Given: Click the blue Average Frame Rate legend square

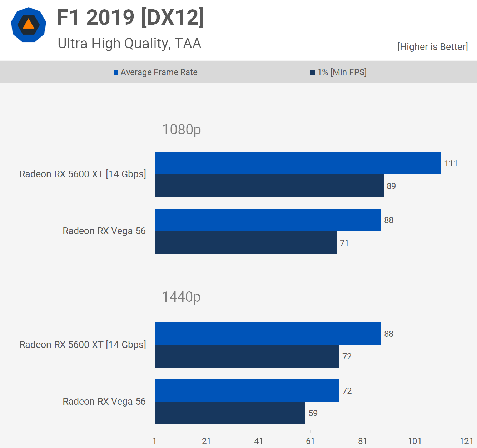Looking at the screenshot, I should (x=116, y=73).
